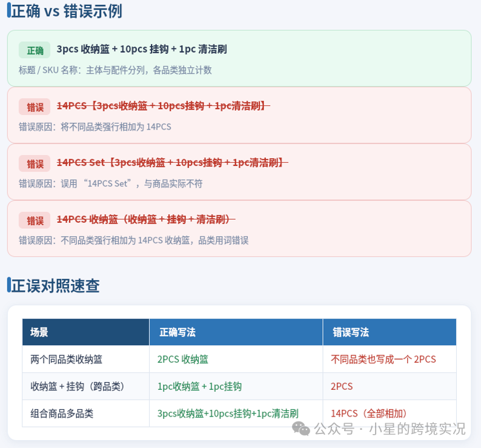Click the 正确写法 column header

pyautogui.click(x=236, y=332)
